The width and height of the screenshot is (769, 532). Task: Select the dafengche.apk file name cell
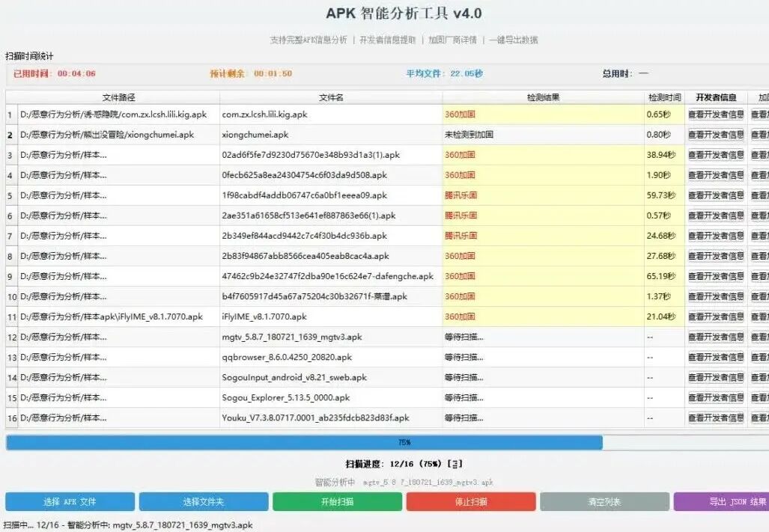click(x=331, y=276)
